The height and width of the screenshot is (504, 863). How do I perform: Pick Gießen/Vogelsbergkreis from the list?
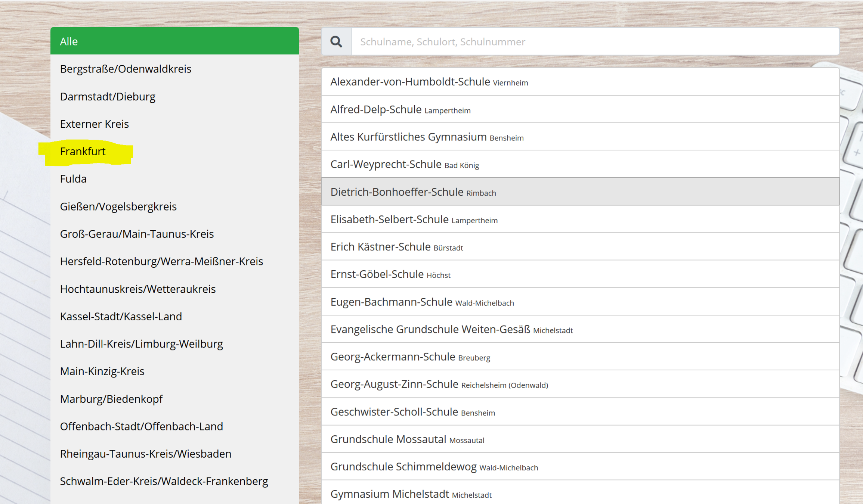click(x=118, y=206)
